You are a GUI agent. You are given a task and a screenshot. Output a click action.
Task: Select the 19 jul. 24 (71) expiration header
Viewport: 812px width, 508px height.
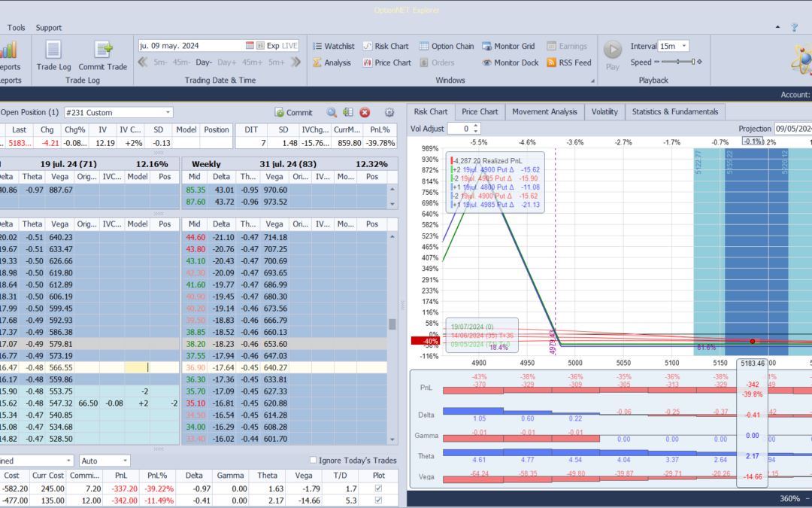tap(68, 164)
